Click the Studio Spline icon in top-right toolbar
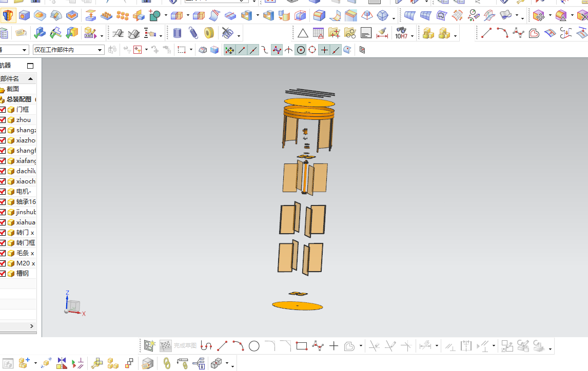The width and height of the screenshot is (588, 371). coord(518,33)
